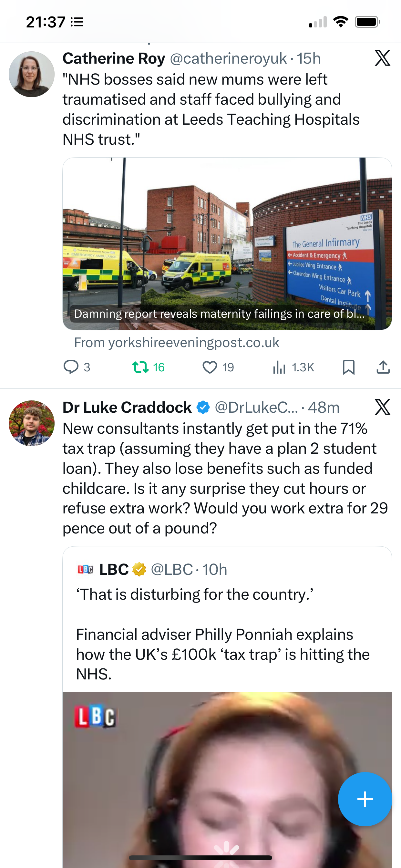
Task: Tap X logo beside Dr Luke Craddock's post
Action: (383, 407)
